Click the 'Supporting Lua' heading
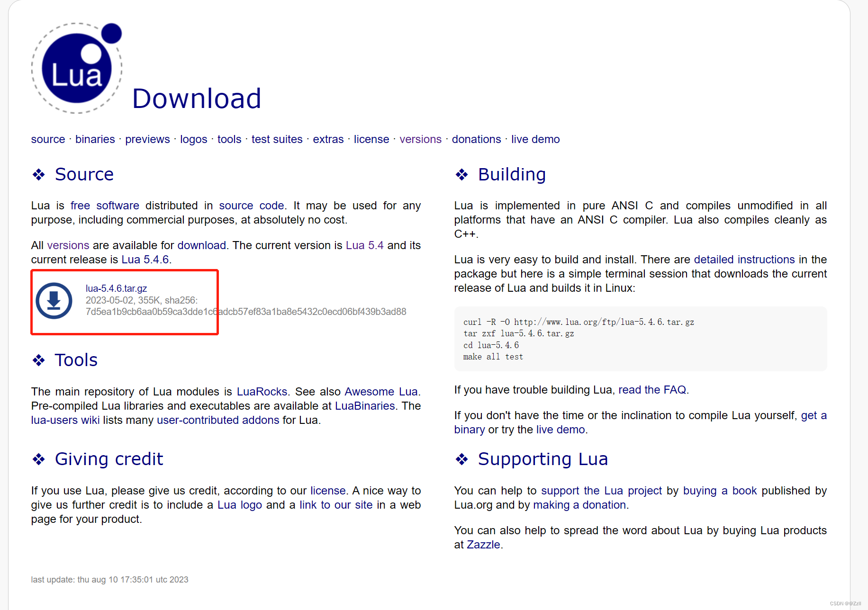The image size is (868, 610). (542, 459)
